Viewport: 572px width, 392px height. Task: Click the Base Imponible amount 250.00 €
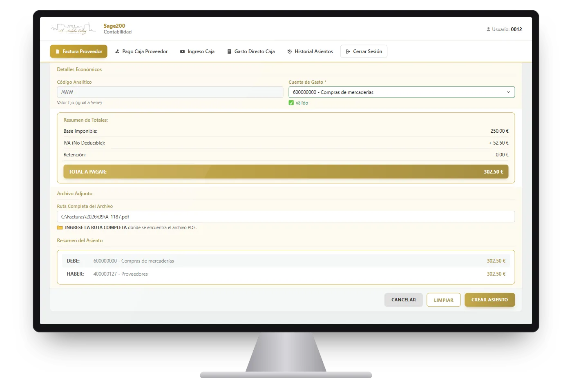pyautogui.click(x=500, y=131)
